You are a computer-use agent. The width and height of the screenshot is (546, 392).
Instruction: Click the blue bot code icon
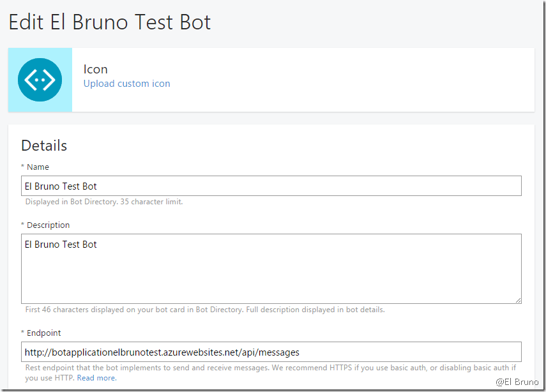pyautogui.click(x=40, y=80)
